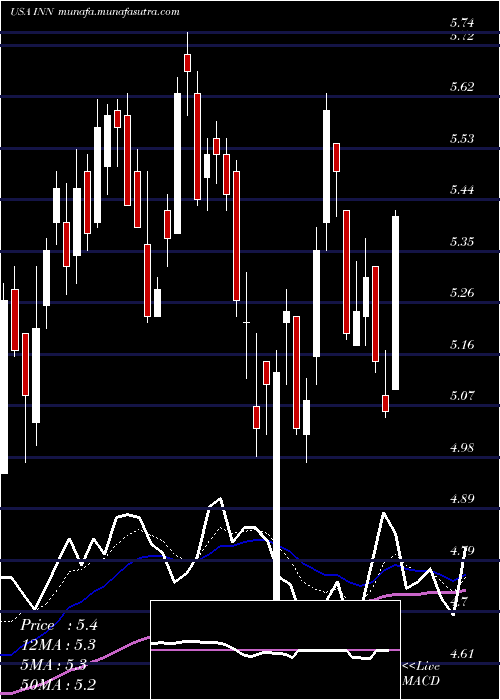
Task: Click the 'USA INN munafa.munafasutra.com' title text
Action: (95, 12)
